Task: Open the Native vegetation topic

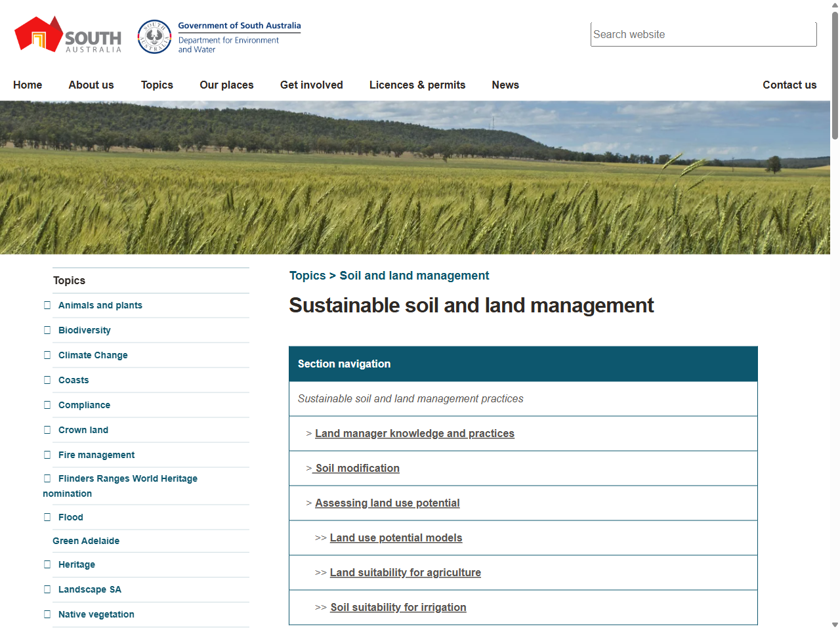Action: [x=96, y=614]
